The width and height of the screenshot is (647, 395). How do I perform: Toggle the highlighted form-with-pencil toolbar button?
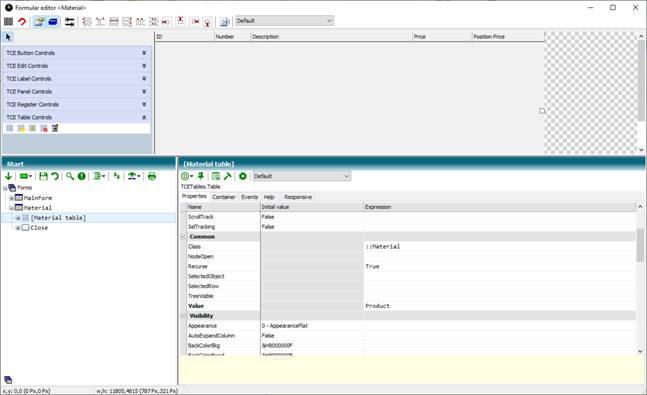(39, 21)
